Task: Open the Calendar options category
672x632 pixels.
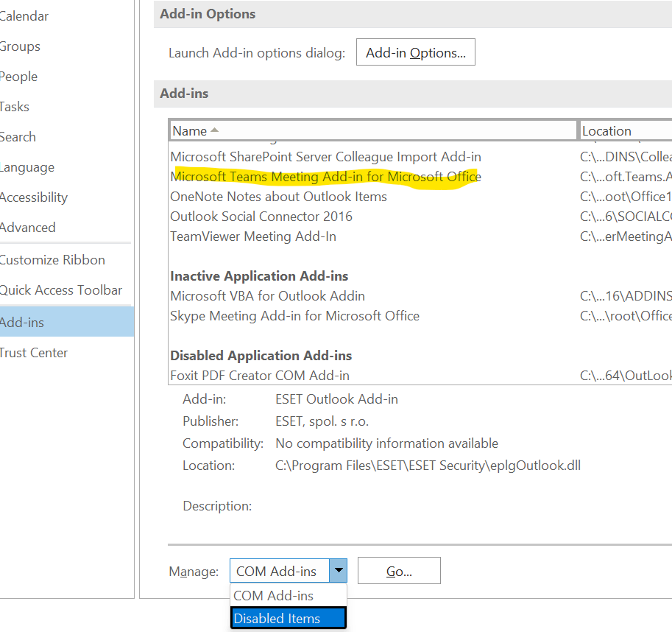Action: click(24, 16)
